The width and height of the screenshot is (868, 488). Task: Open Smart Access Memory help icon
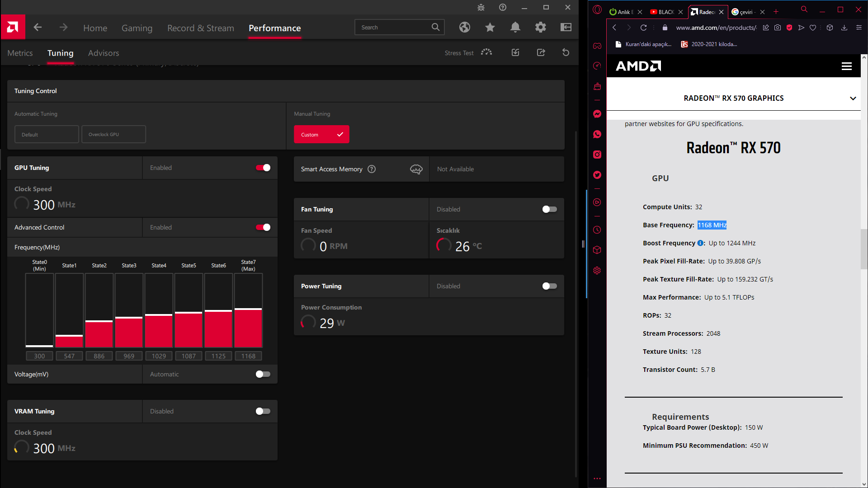(372, 169)
